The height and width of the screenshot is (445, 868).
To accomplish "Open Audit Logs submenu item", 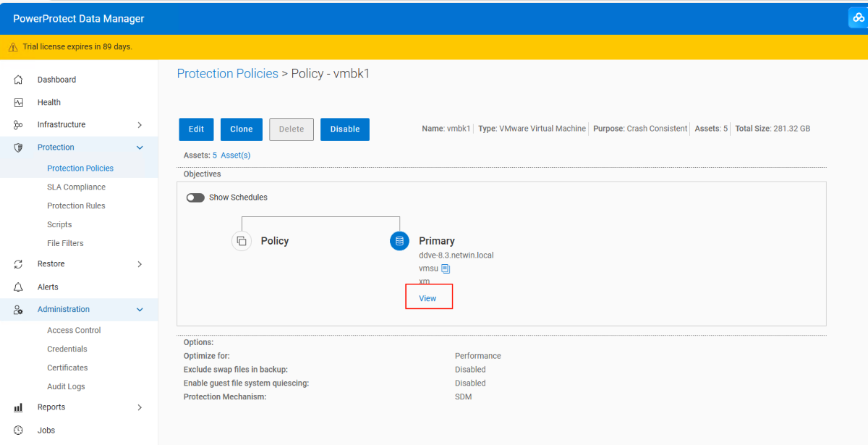I will click(66, 387).
